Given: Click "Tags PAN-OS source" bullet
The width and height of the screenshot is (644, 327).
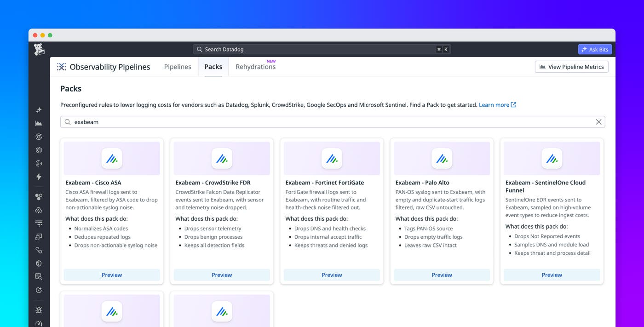Looking at the screenshot, I should pos(429,229).
